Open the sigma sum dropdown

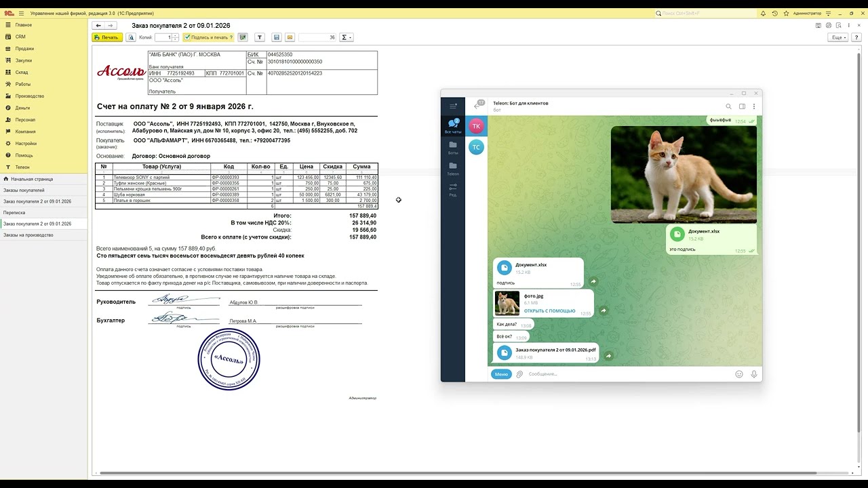click(x=347, y=37)
